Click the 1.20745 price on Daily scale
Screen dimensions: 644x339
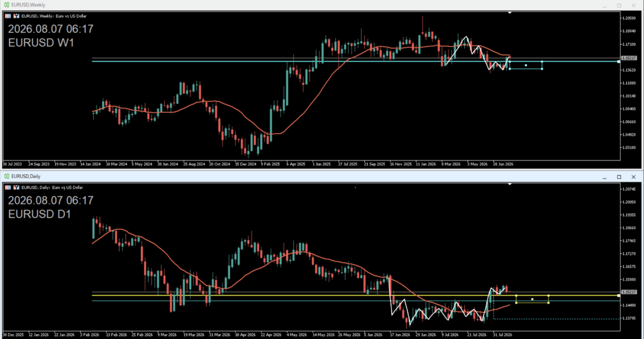point(629,189)
